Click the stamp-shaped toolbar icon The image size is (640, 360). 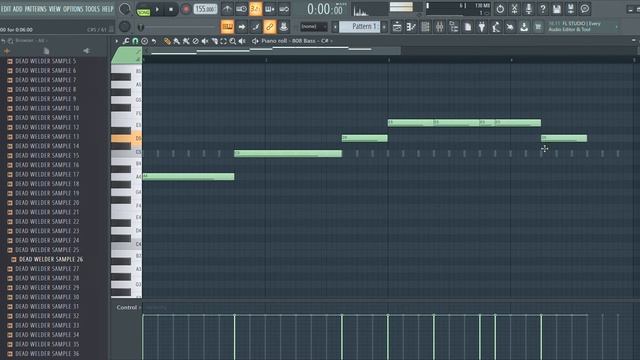(x=284, y=27)
